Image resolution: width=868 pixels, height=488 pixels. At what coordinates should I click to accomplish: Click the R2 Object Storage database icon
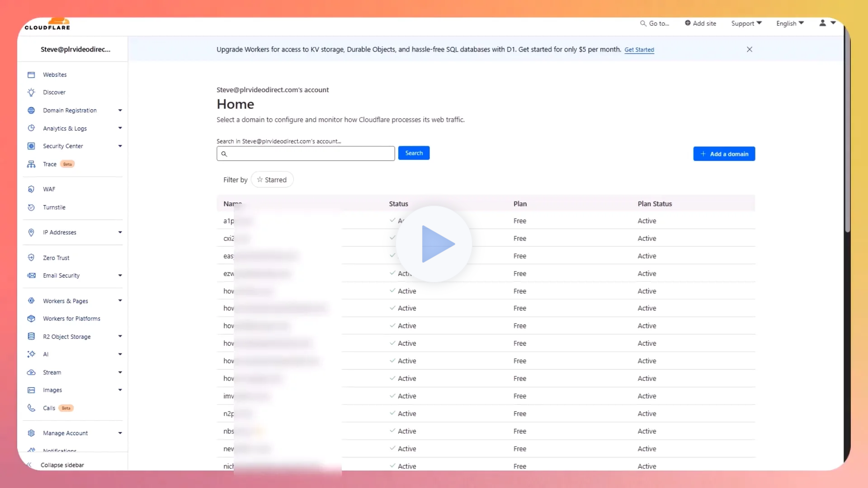pos(31,337)
